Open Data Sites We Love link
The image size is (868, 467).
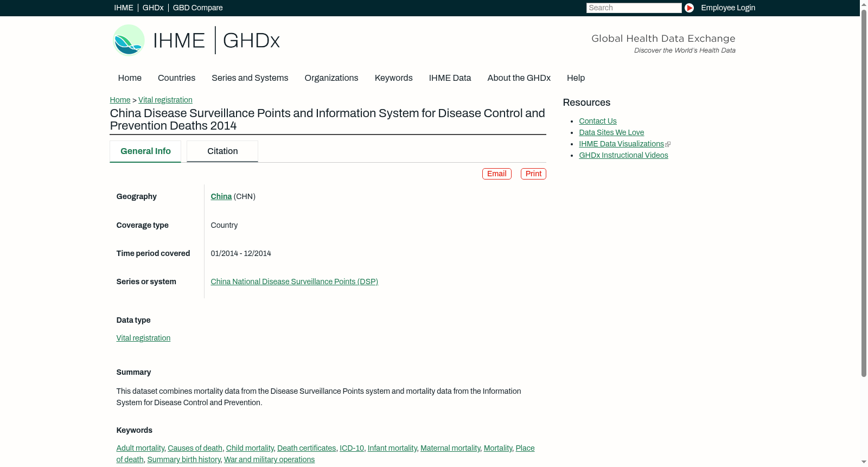tap(611, 132)
